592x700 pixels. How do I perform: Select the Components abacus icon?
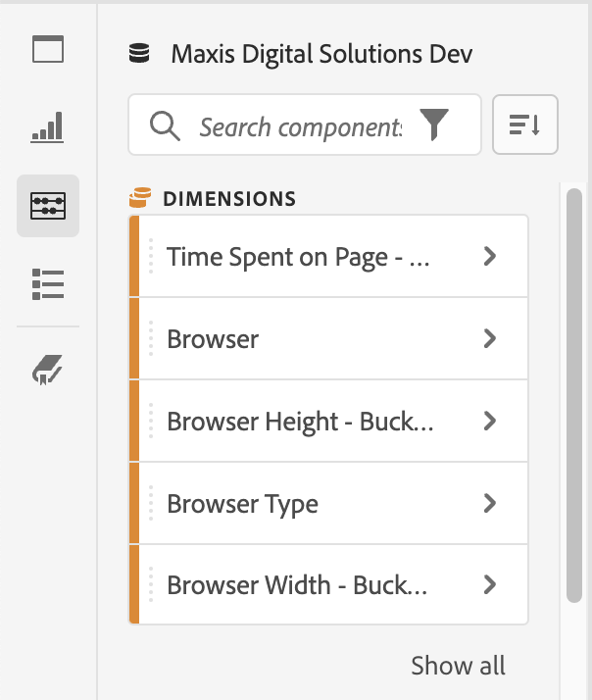pos(47,206)
